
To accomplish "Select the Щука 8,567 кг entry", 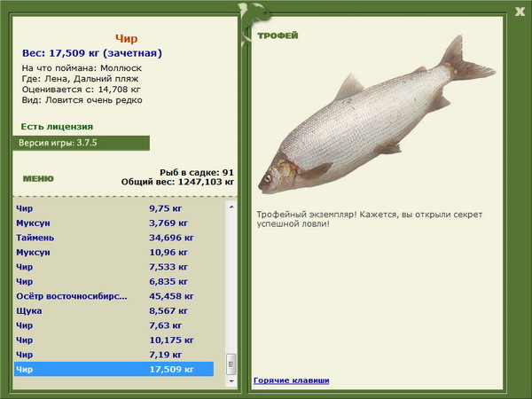I will pos(113,311).
